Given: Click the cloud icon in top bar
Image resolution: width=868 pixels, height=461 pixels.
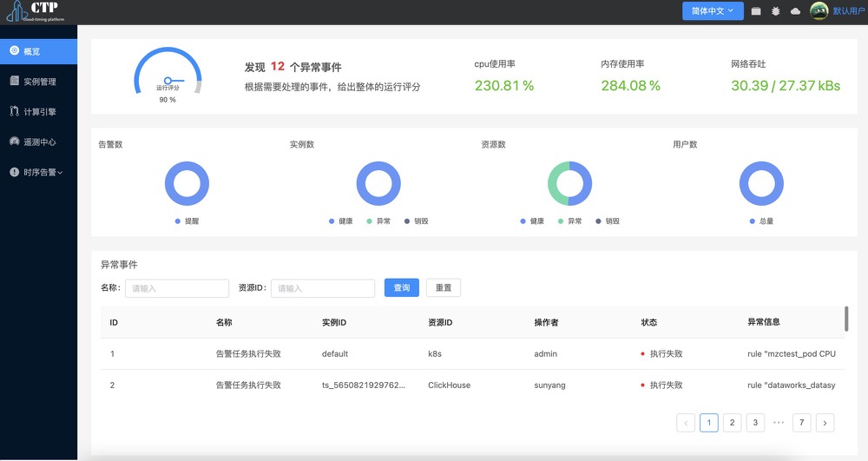Looking at the screenshot, I should (x=795, y=11).
